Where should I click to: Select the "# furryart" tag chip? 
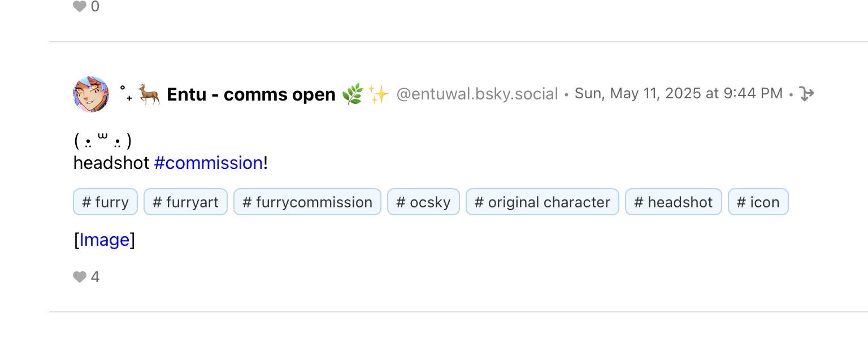[x=185, y=202]
